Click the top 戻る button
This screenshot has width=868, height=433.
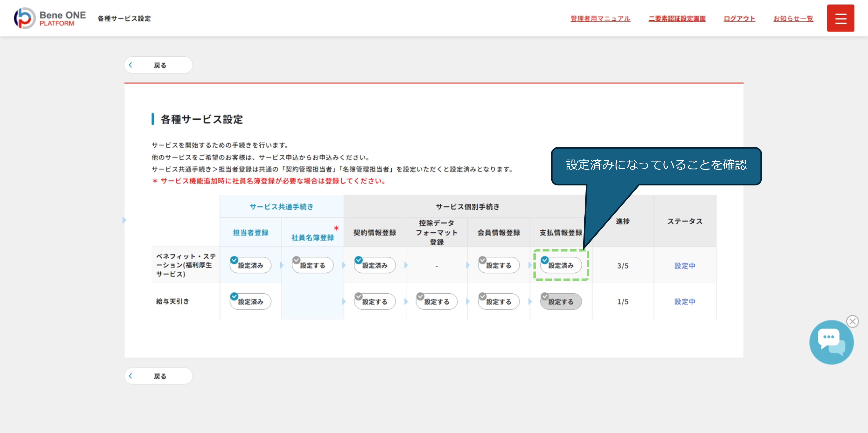(x=158, y=65)
